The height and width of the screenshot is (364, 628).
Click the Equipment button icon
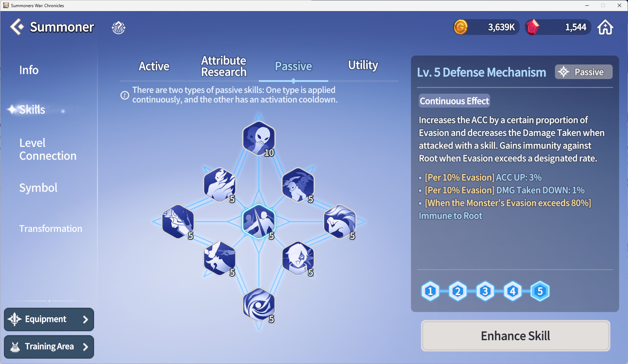pyautogui.click(x=15, y=319)
